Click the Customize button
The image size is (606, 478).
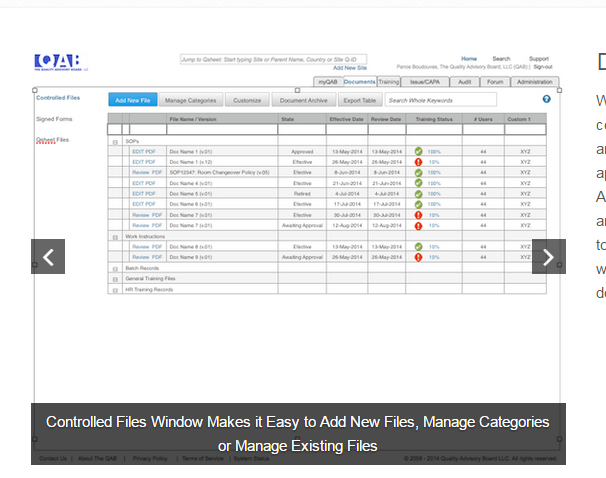click(x=247, y=100)
